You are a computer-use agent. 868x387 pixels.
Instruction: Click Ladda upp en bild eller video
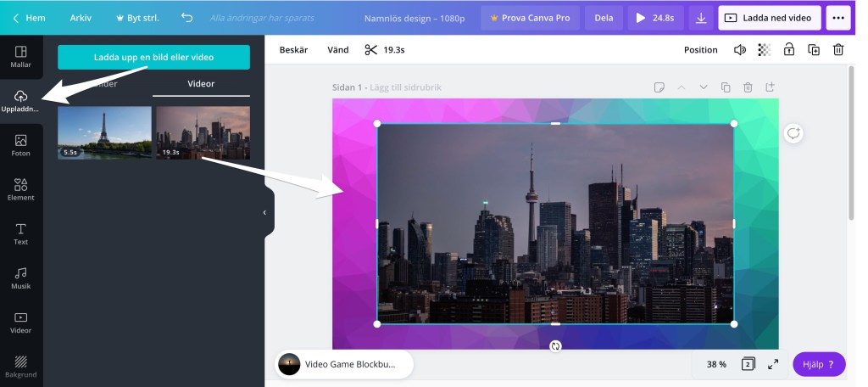153,57
